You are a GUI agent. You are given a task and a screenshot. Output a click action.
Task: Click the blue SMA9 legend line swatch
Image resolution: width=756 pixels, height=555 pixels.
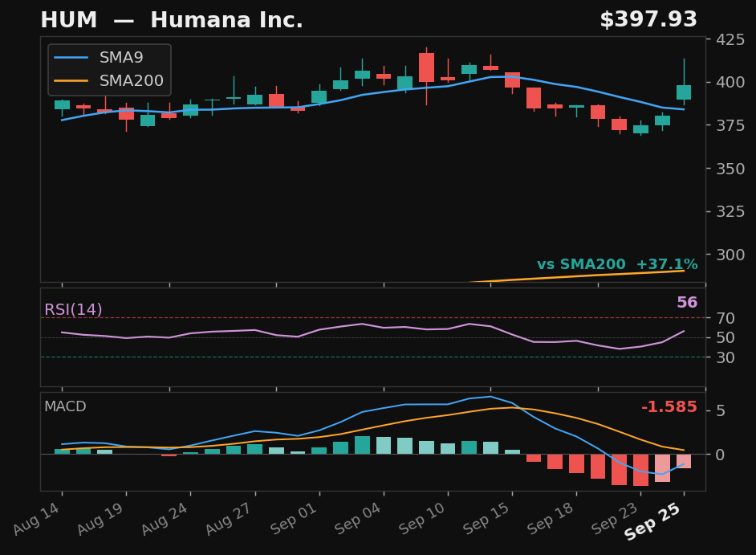coord(71,58)
